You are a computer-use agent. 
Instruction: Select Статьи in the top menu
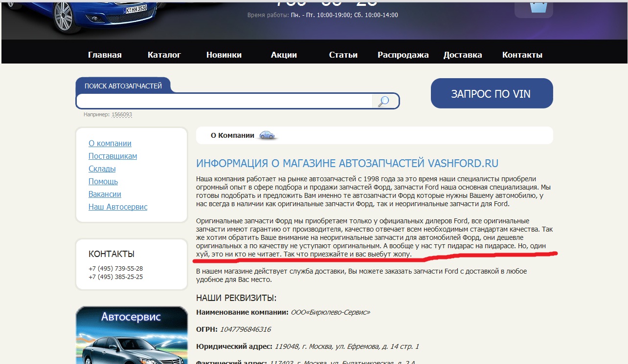point(343,55)
